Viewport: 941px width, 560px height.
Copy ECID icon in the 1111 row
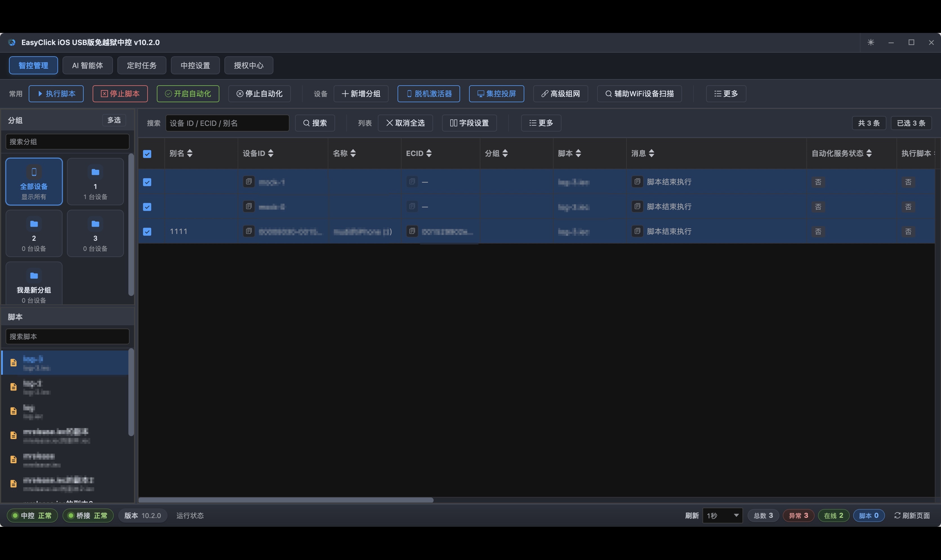412,231
